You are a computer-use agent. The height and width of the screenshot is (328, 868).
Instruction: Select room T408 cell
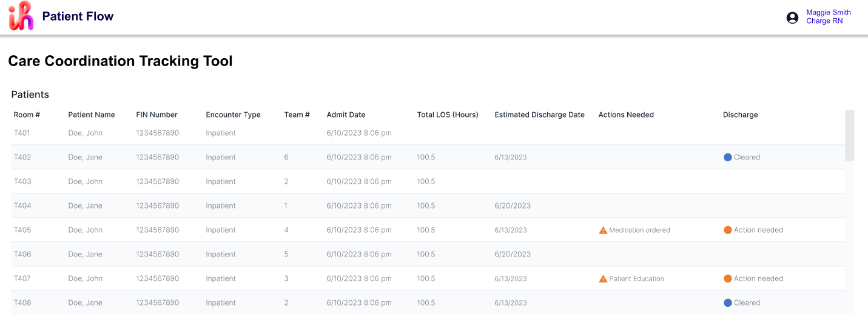coord(22,303)
